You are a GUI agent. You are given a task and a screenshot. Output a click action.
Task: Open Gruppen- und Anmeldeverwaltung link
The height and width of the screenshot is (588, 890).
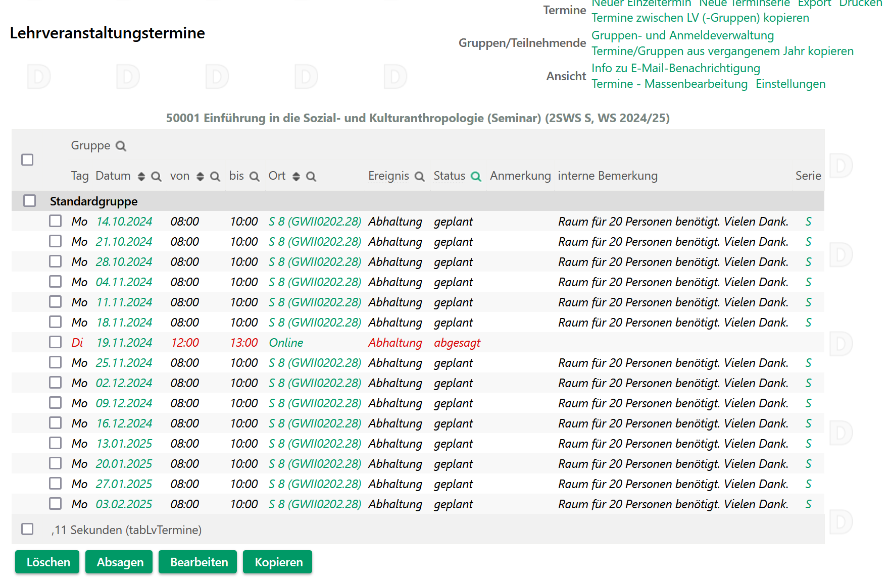click(682, 35)
